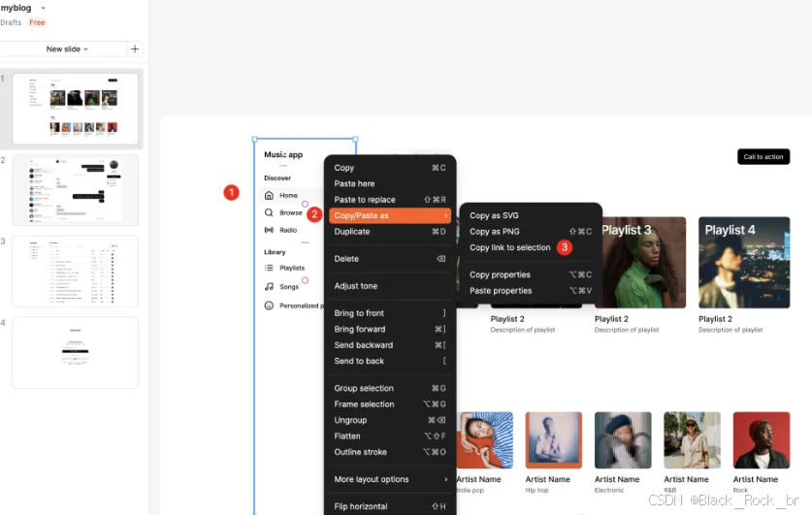Choose Flatten menu entry

390,436
